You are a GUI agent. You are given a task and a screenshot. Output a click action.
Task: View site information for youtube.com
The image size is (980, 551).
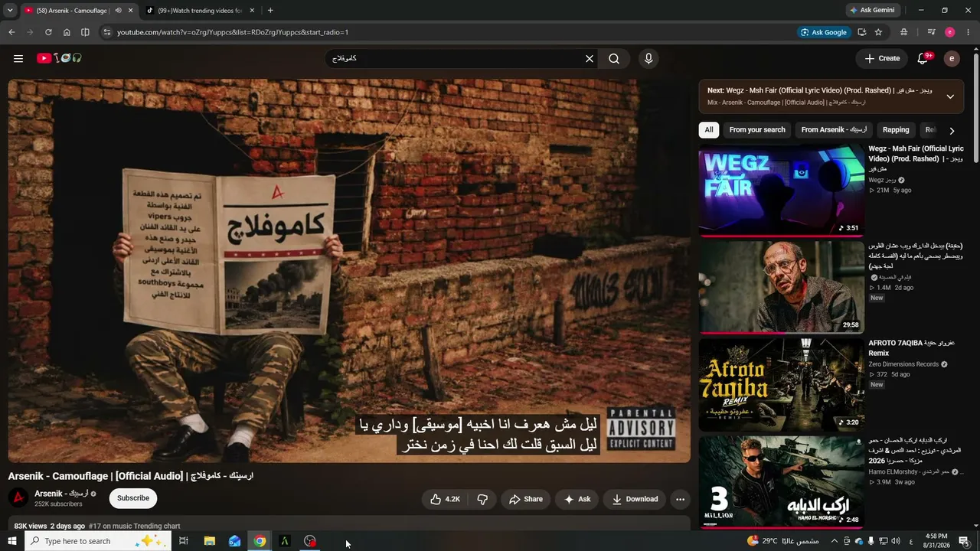tap(106, 32)
